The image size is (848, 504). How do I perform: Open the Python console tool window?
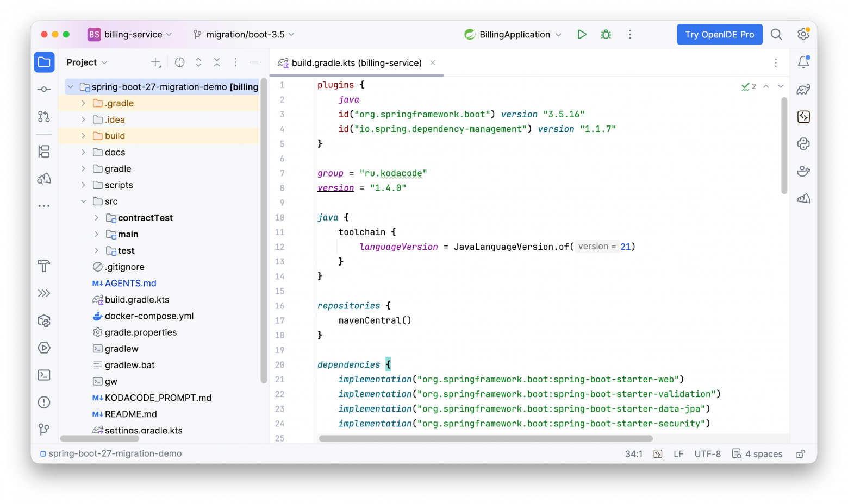(x=803, y=143)
